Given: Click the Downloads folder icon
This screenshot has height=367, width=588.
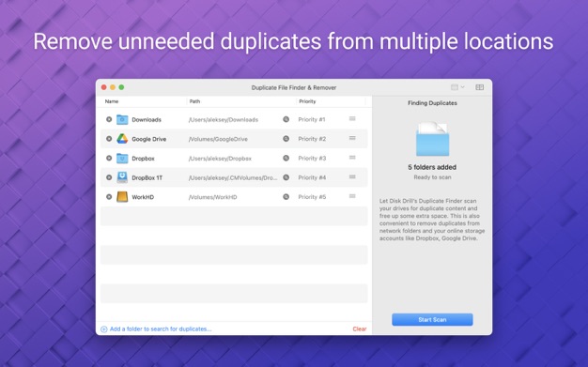Looking at the screenshot, I should click(x=122, y=119).
